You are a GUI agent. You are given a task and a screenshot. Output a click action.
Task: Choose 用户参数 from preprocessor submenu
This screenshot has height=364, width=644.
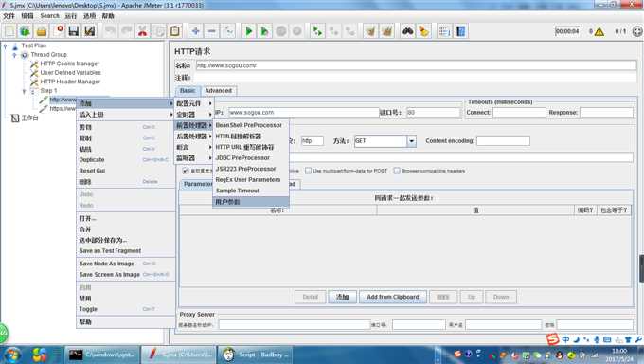(251, 202)
